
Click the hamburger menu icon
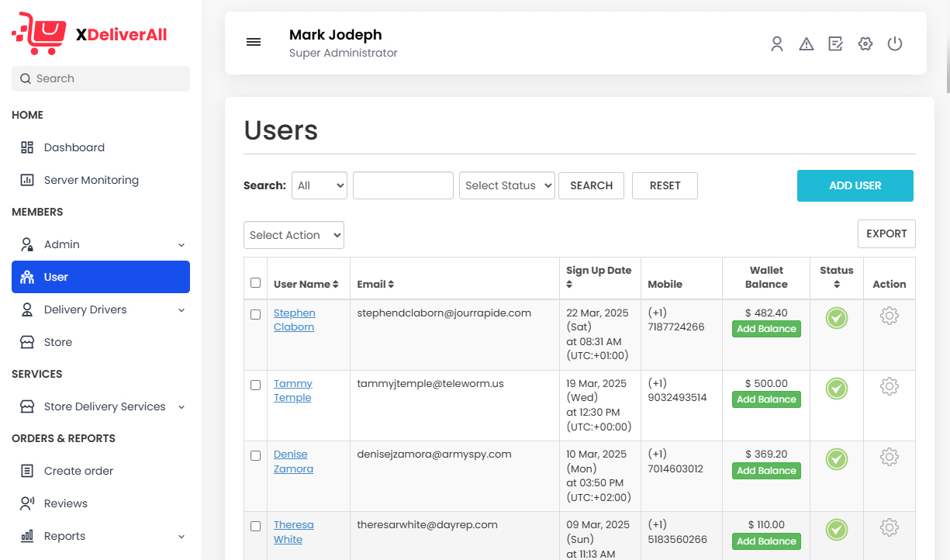tap(254, 43)
